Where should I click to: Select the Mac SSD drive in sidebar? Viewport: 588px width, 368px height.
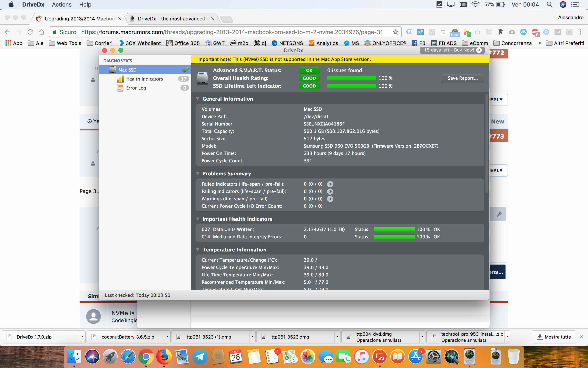click(x=145, y=70)
